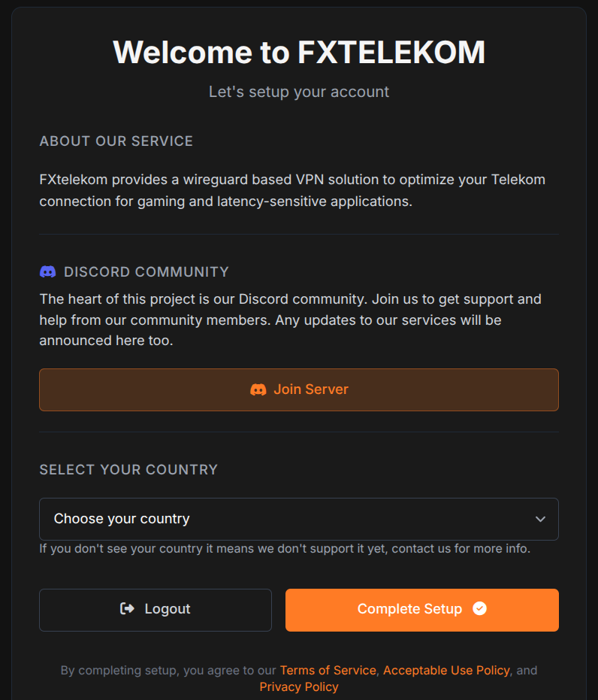Viewport: 598px width, 700px height.
Task: Click the unsupported country help text
Action: (285, 548)
